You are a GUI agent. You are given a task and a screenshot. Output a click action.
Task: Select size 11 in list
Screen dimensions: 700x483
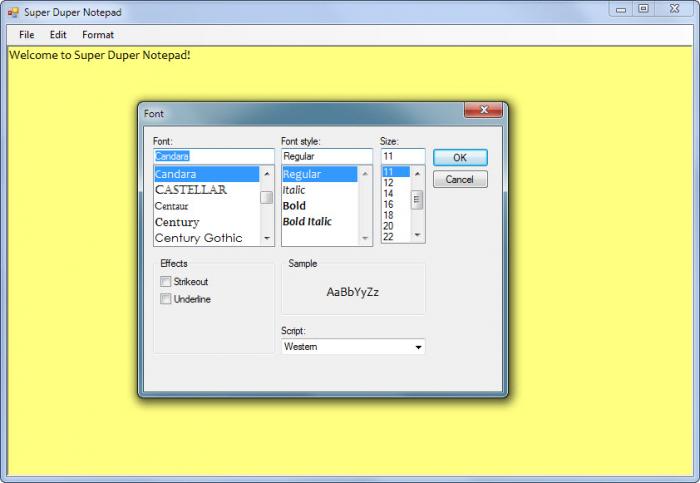coord(396,172)
